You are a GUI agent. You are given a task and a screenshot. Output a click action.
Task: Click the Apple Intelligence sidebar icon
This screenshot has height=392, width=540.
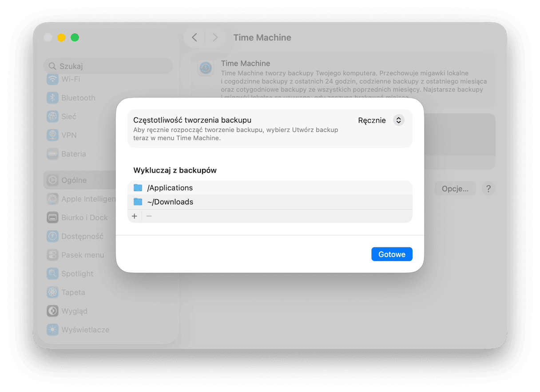coord(53,199)
